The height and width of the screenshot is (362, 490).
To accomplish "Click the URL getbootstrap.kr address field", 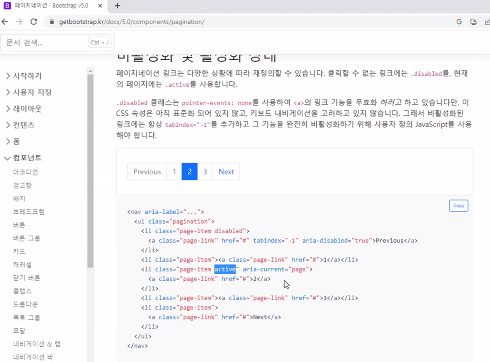I will 132,22.
